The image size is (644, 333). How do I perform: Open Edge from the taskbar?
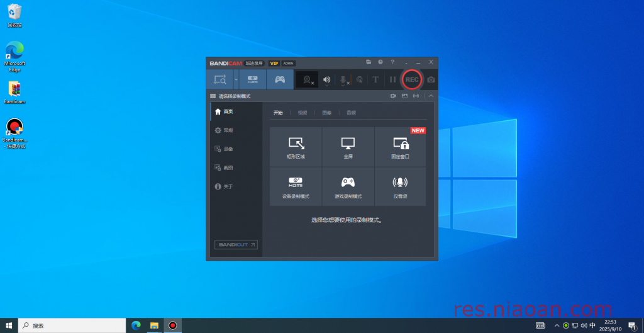point(136,325)
